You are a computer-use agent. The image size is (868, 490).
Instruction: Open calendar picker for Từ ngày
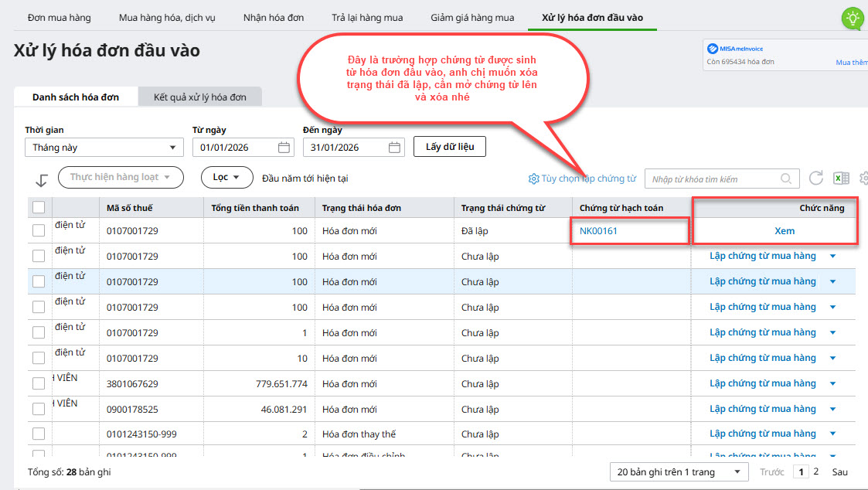point(284,148)
